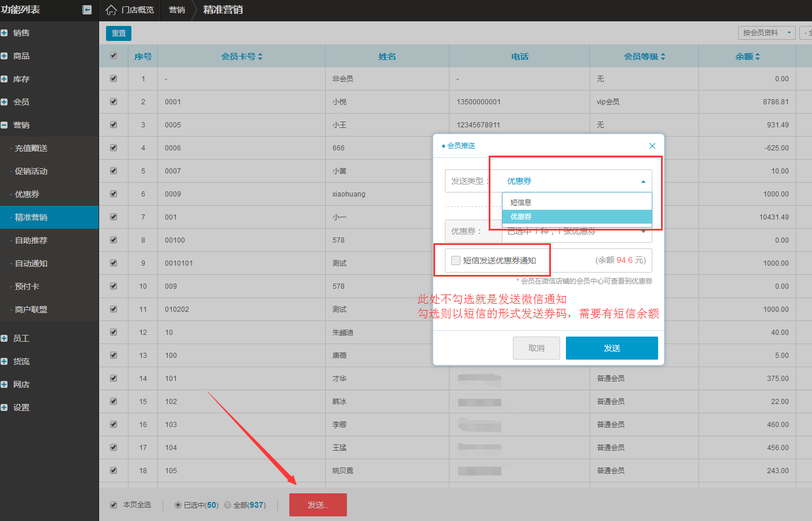
Task: Click 姓名 column header
Action: click(387, 56)
